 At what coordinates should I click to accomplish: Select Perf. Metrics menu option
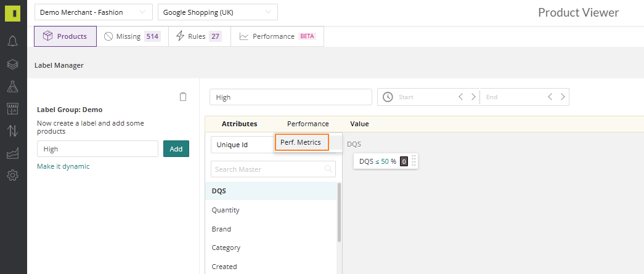tap(302, 142)
